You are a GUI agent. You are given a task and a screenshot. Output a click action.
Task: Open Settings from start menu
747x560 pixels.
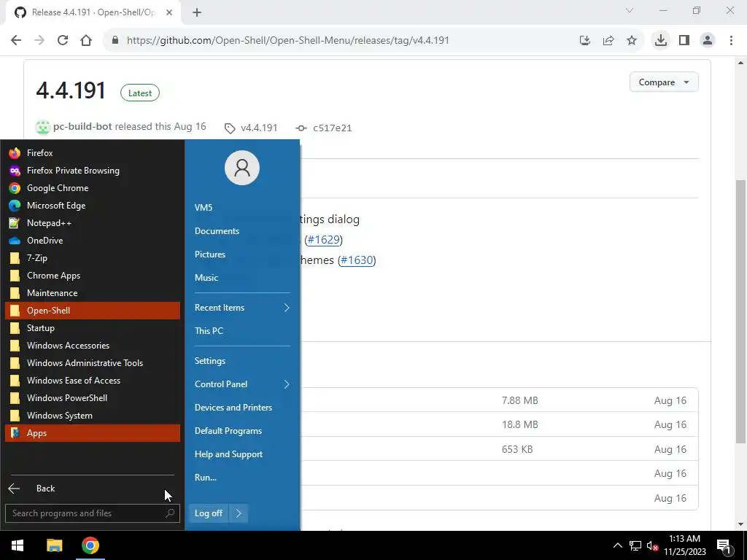click(242, 361)
